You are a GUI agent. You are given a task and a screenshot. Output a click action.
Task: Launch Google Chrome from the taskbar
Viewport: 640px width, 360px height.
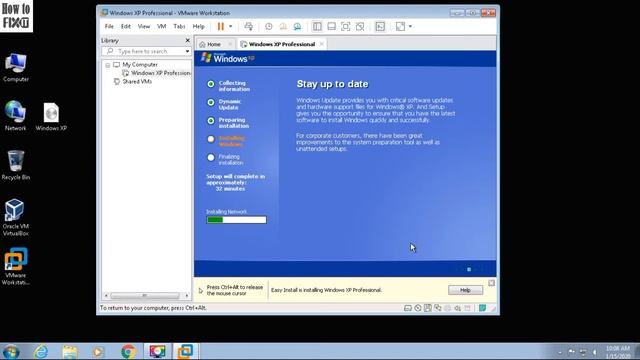point(128,352)
